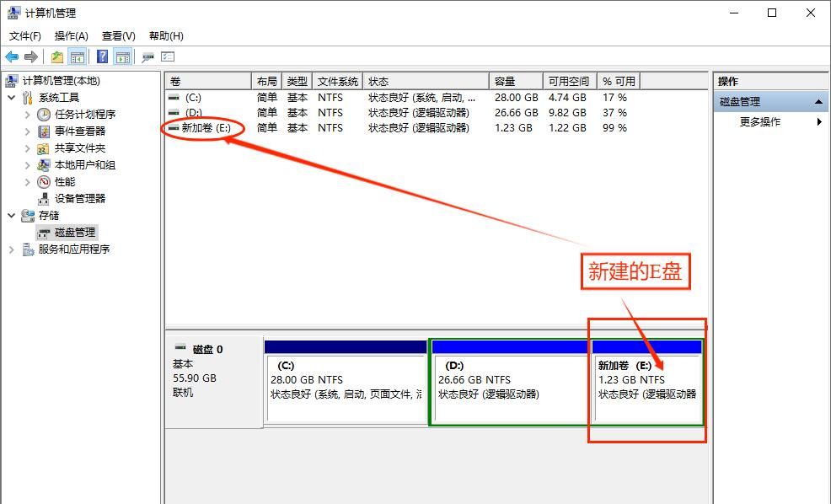Click the drive icon beside (D:) volume row
The image size is (831, 504).
coord(174,112)
